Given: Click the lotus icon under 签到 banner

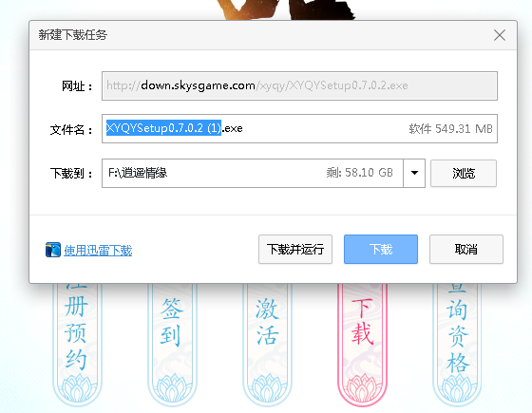Looking at the screenshot, I should pyautogui.click(x=172, y=388).
